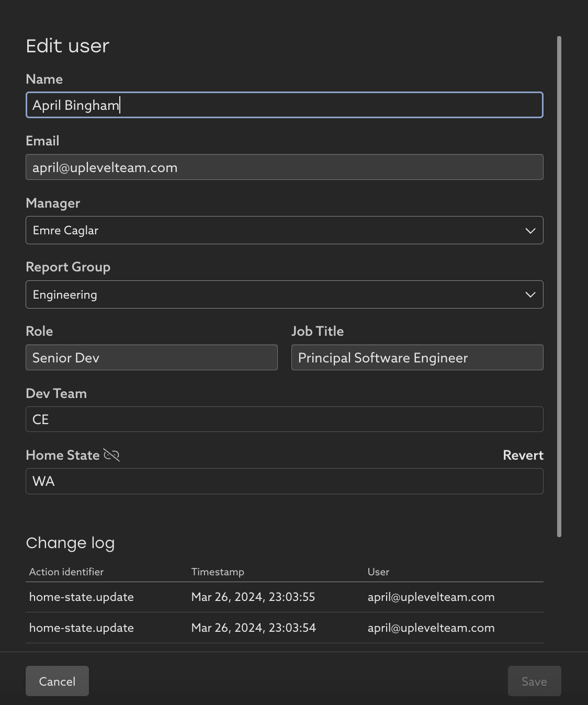This screenshot has height=705, width=588.
Task: Click the Save button
Action: (x=534, y=681)
